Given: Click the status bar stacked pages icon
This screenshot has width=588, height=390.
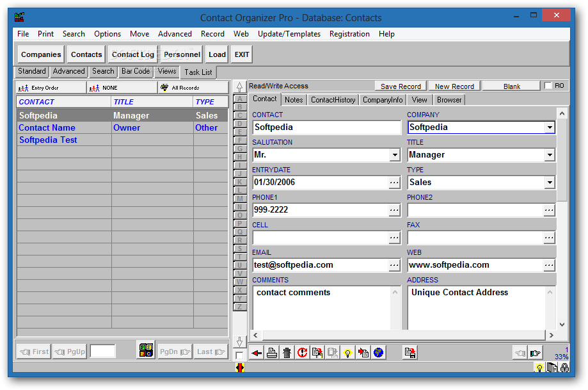Looking at the screenshot, I should pyautogui.click(x=552, y=368).
